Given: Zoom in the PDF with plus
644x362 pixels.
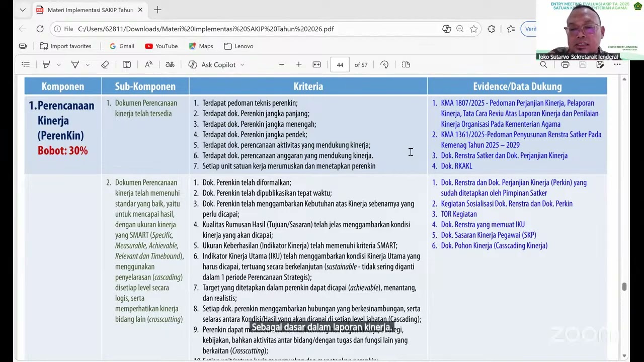Looking at the screenshot, I should [299, 64].
